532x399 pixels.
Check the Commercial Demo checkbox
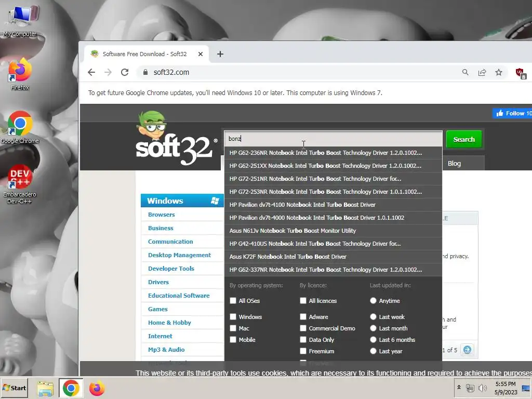pos(303,328)
